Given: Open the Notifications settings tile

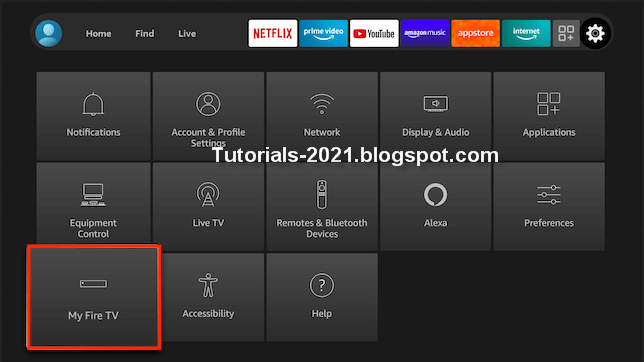Looking at the screenshot, I should click(x=93, y=116).
